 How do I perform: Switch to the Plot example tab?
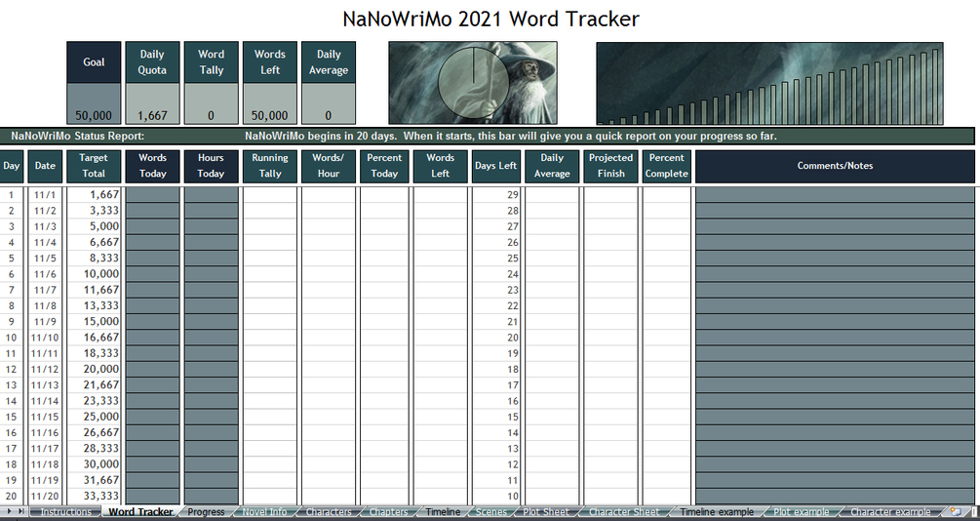pos(802,512)
